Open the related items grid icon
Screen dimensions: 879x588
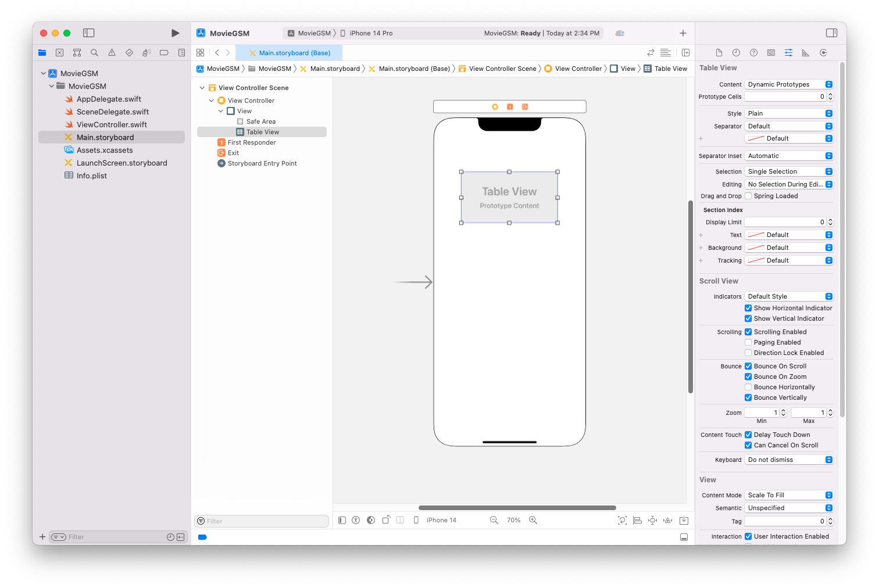201,53
